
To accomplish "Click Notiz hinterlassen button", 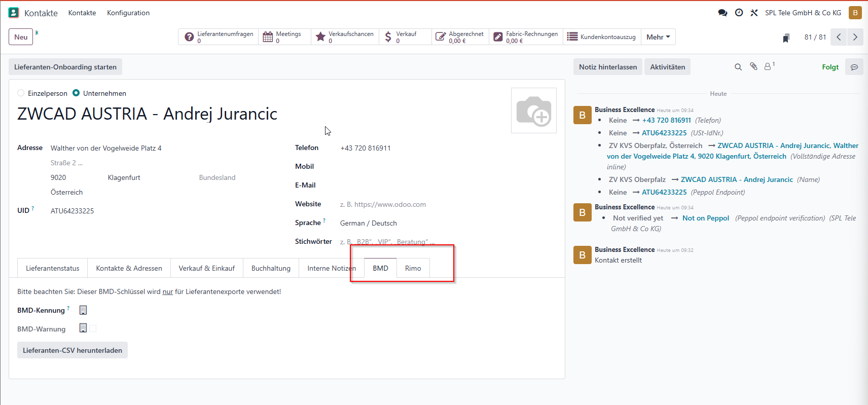I will point(608,67).
